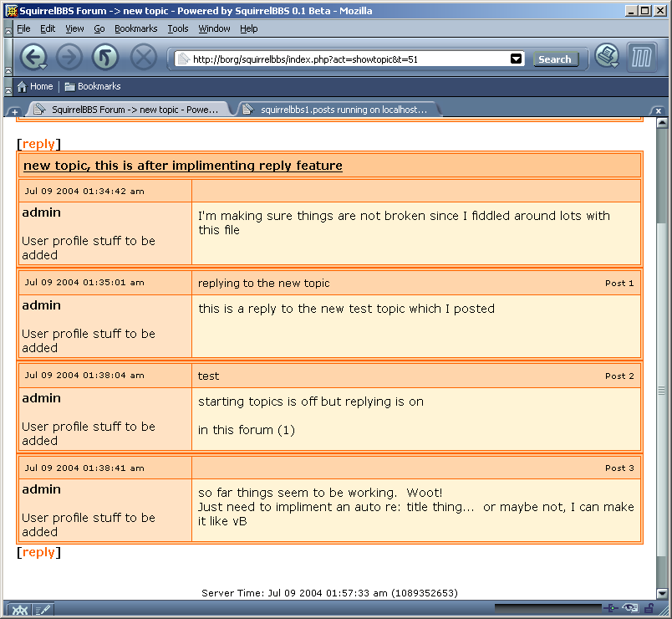Image resolution: width=672 pixels, height=619 pixels.
Task: Click the security padlock icon
Action: click(649, 608)
